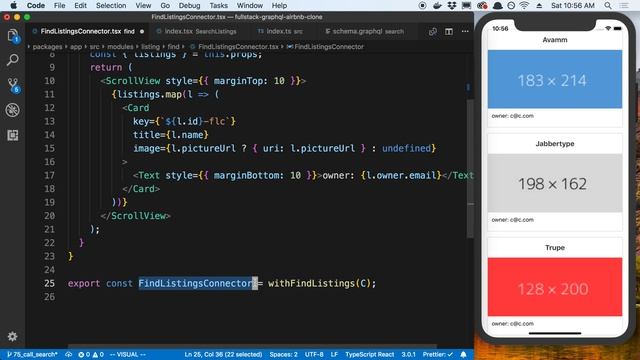Click the 75_call_search git branch indicator
Image resolution: width=640 pixels, height=360 pixels.
[32, 354]
